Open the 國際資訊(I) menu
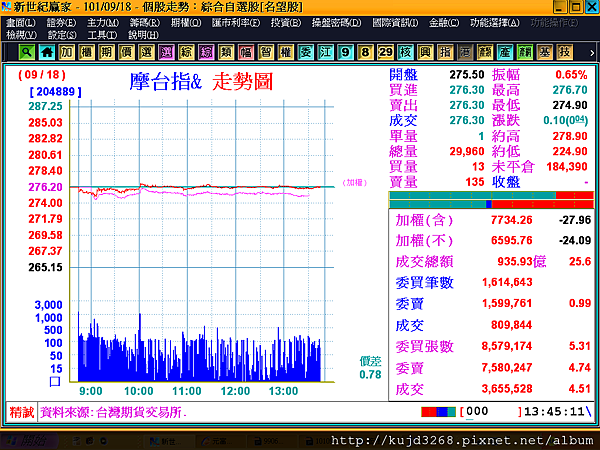Image resolution: width=600 pixels, height=450 pixels. [x=395, y=23]
